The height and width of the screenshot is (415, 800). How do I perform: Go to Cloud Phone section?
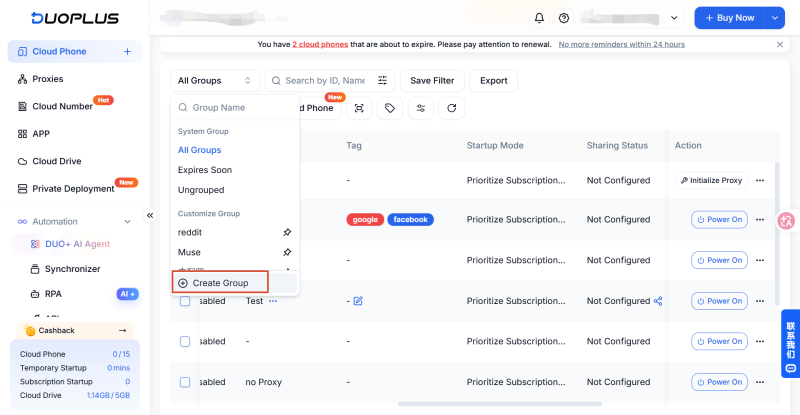pyautogui.click(x=59, y=52)
